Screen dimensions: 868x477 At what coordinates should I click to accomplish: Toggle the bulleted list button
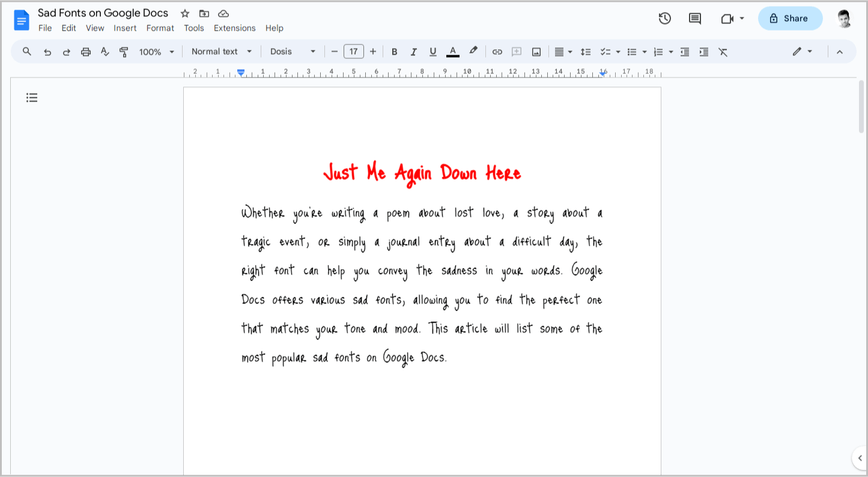coord(632,52)
